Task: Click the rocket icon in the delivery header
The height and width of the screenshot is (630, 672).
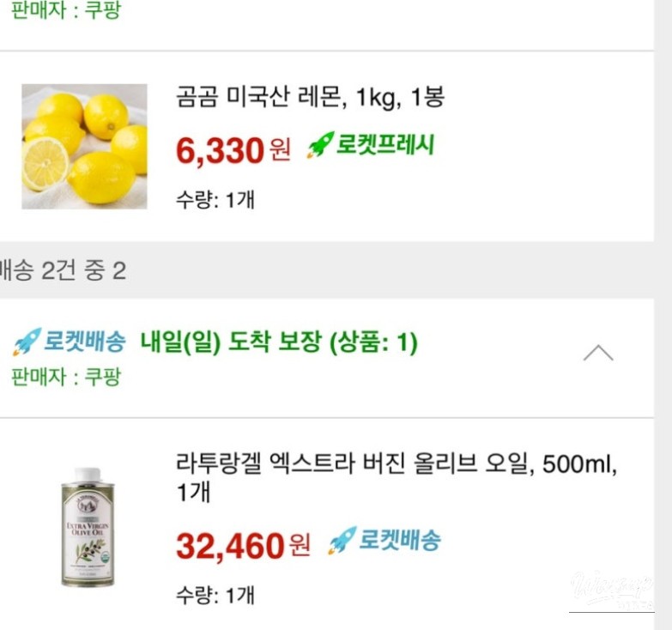Action: coord(27,342)
